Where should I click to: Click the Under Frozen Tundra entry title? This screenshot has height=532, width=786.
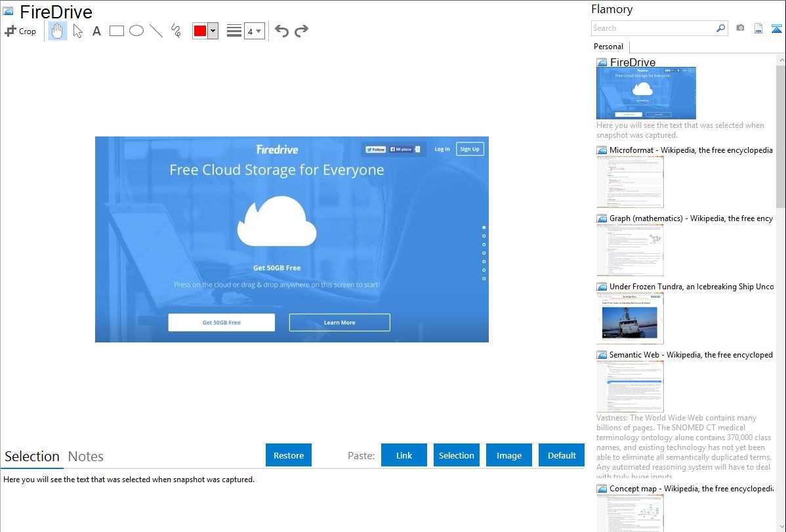pos(692,287)
